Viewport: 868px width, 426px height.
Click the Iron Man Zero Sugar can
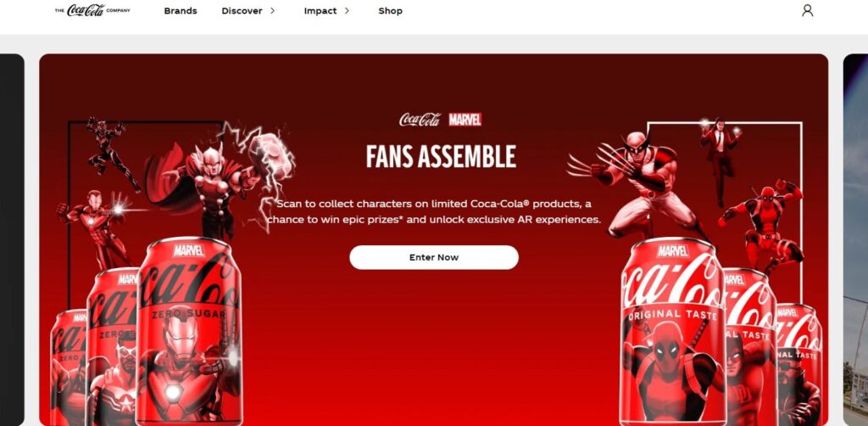tap(189, 333)
